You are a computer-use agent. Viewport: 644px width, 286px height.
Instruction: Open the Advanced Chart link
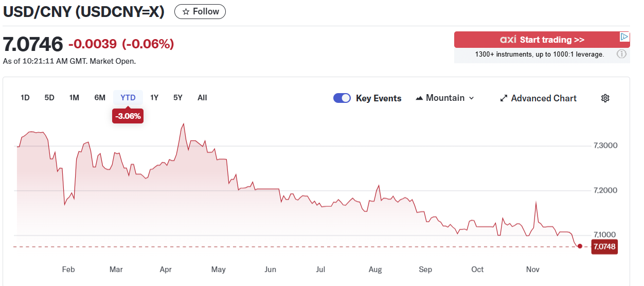pyautogui.click(x=544, y=98)
